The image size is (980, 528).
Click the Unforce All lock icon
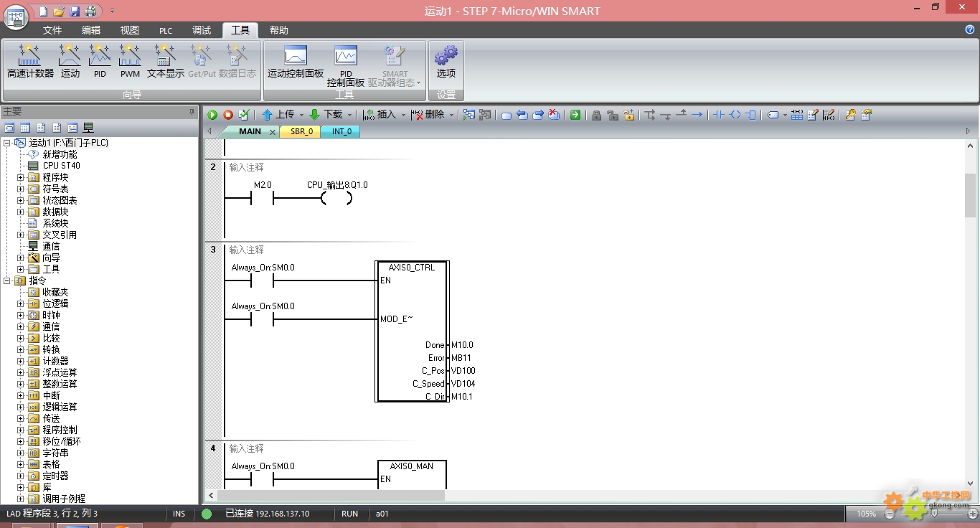click(628, 115)
